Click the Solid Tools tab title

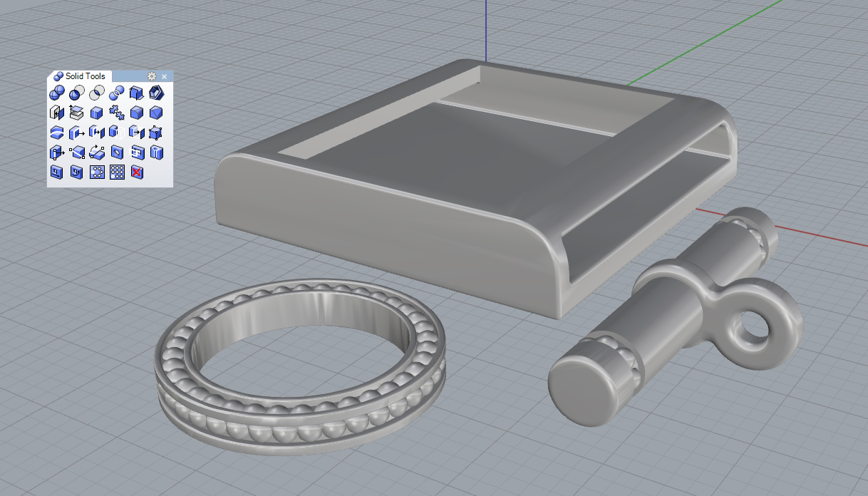84,76
